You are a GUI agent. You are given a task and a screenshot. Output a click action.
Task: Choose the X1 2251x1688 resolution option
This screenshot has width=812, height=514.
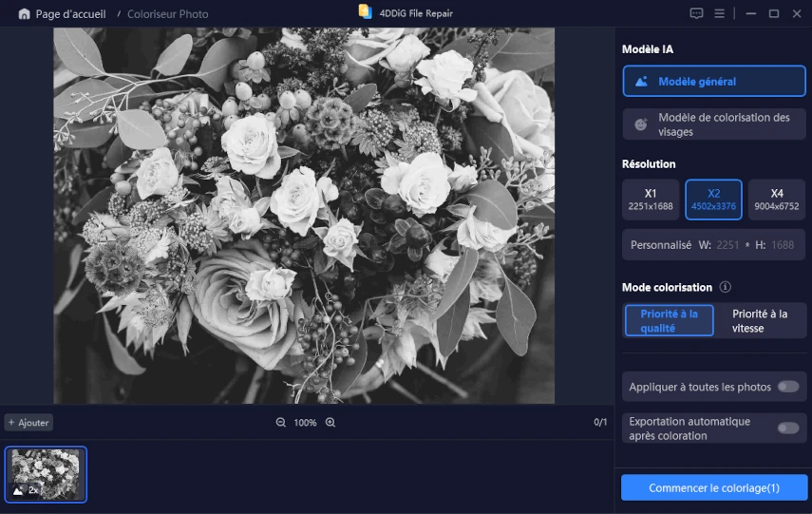pos(651,200)
